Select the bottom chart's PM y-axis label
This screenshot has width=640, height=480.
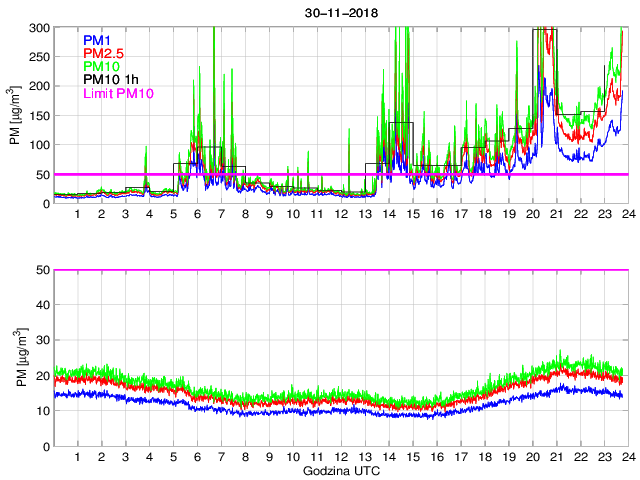coord(15,358)
